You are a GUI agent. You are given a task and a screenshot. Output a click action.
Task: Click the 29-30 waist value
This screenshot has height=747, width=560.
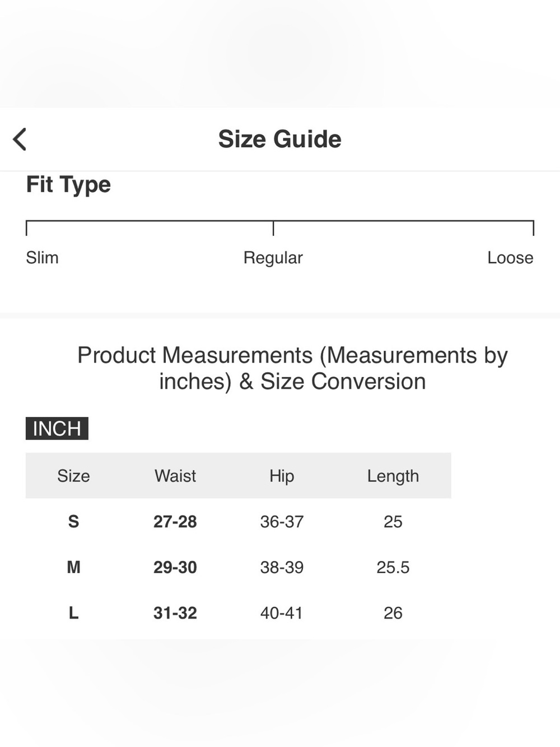(175, 567)
